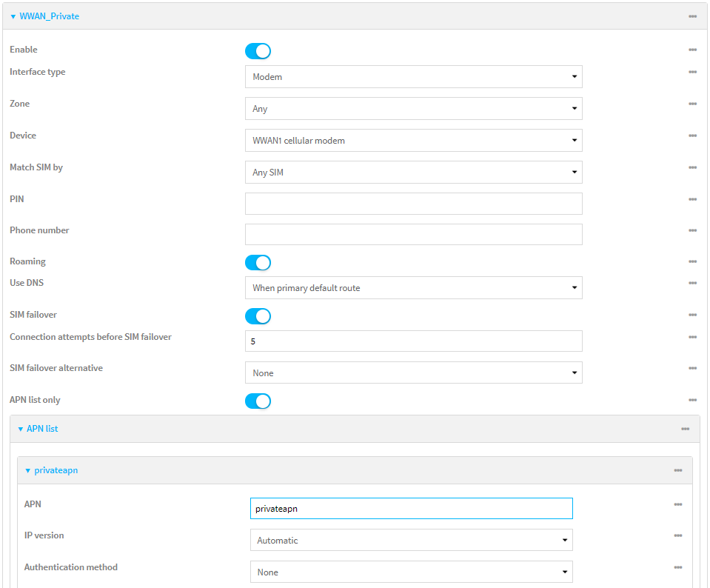Open the options menu on the privateapn header
The height and width of the screenshot is (588, 710).
pos(677,470)
